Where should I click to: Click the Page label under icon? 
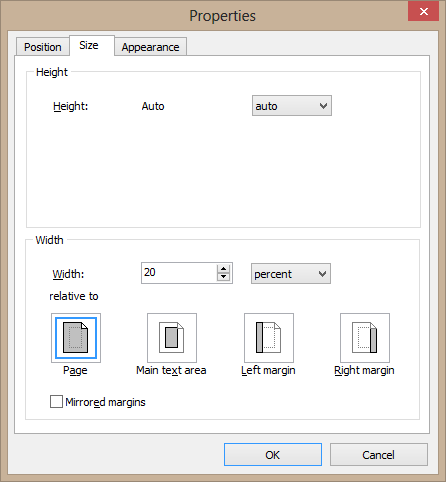tap(75, 370)
